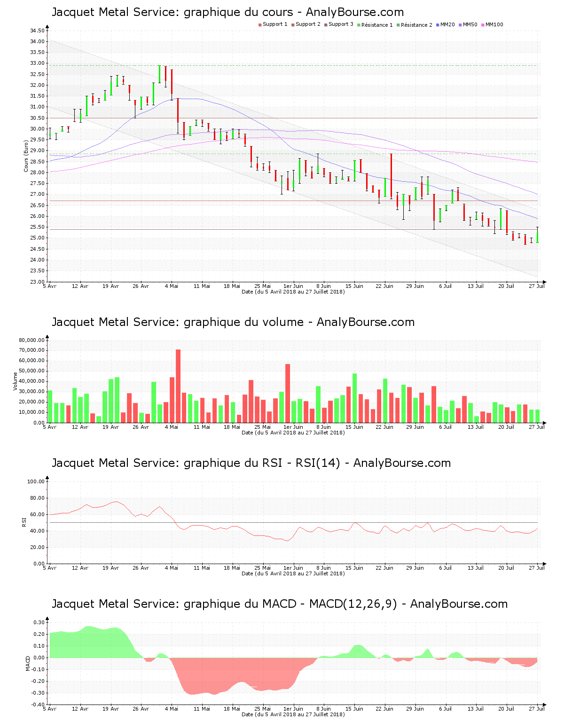
Task: Click the 100.00 tick on RSI axis
Action: pos(36,481)
